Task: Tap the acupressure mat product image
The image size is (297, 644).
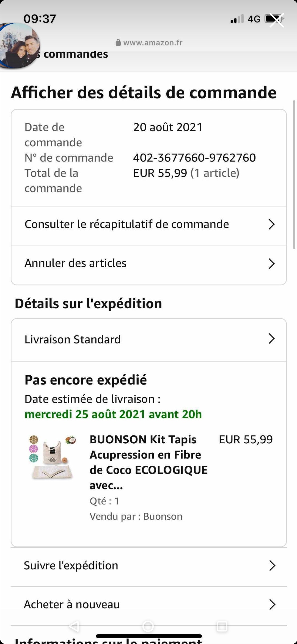Action: (52, 457)
